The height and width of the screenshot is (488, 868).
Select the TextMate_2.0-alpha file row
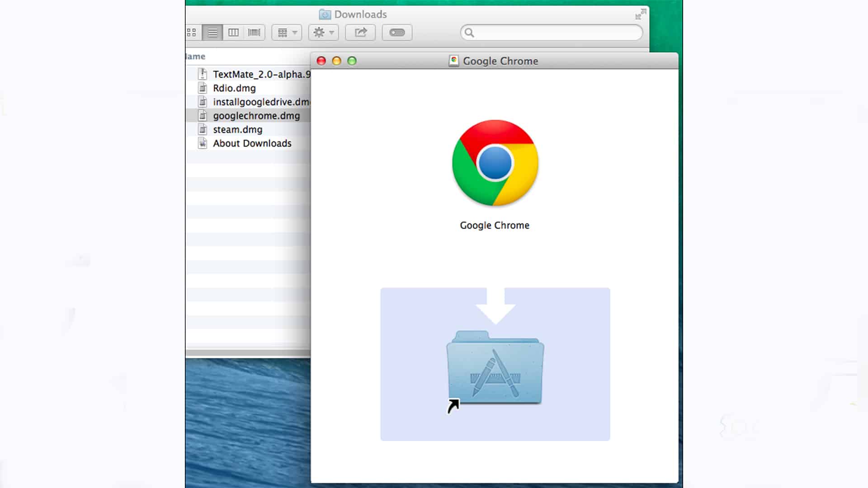click(248, 74)
